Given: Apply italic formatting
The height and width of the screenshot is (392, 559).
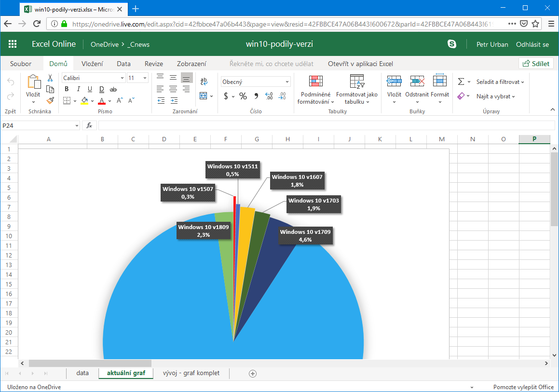Looking at the screenshot, I should 78,89.
